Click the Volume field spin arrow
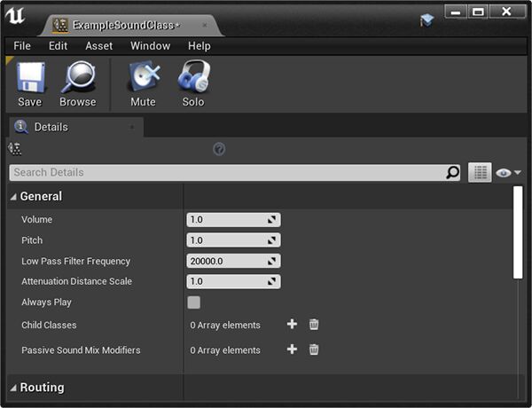The height and width of the screenshot is (408, 532). (271, 220)
